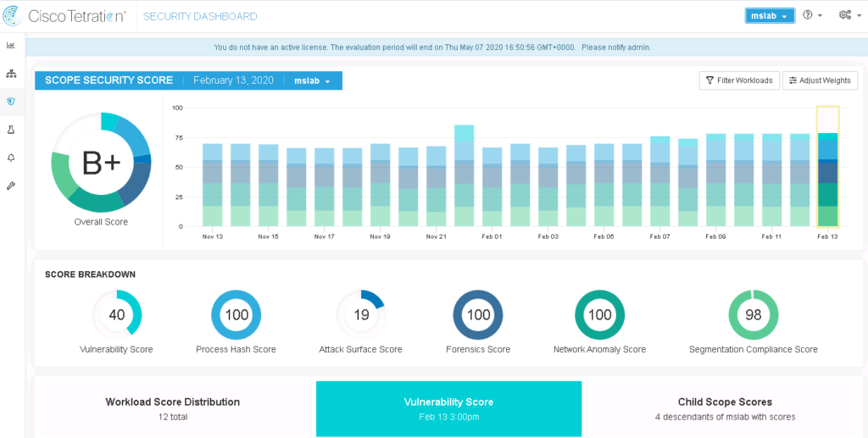Screen dimensions: 868x438
Task: Switch to Workload Score Distribution tab
Action: pos(172,408)
